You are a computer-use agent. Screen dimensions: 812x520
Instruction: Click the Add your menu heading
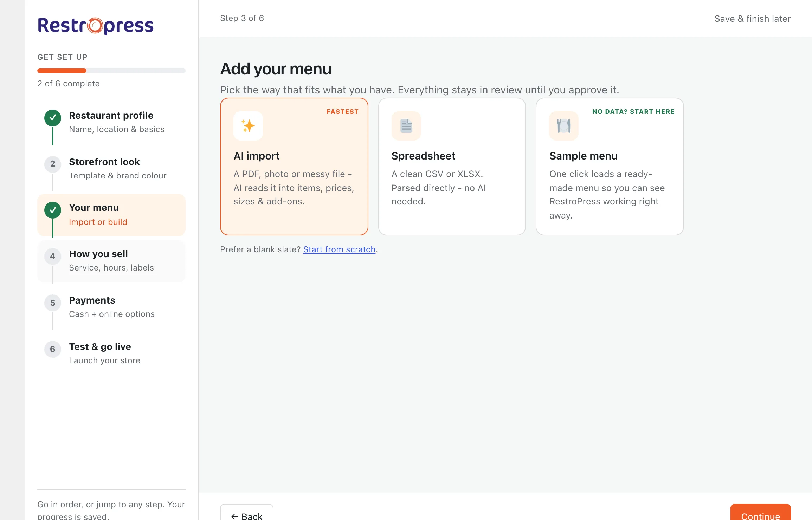coord(276,69)
